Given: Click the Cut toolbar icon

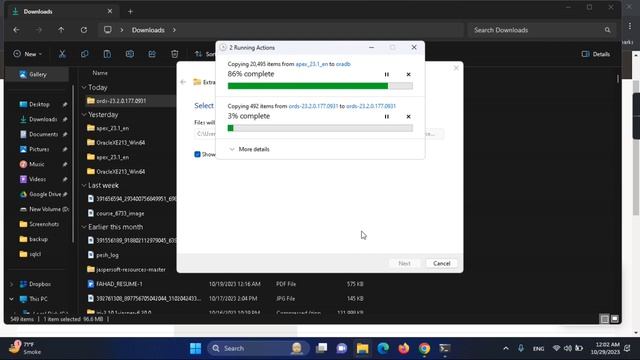Looking at the screenshot, I should pyautogui.click(x=62, y=54).
